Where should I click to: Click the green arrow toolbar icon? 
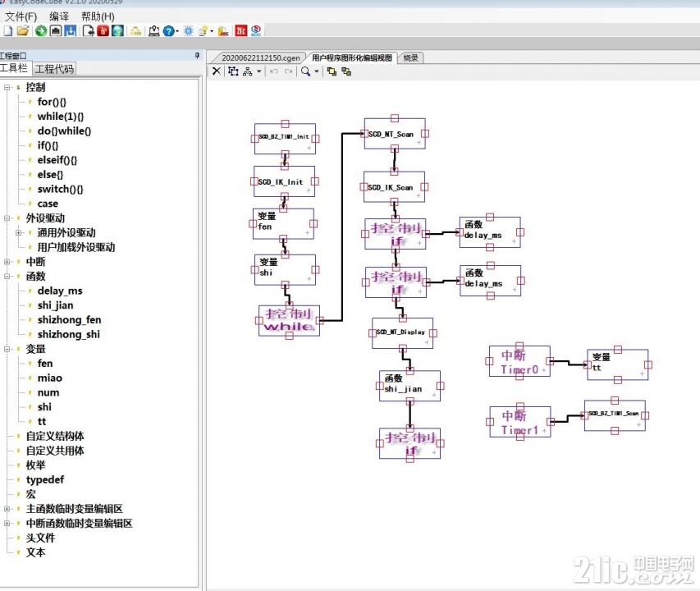coord(41,31)
